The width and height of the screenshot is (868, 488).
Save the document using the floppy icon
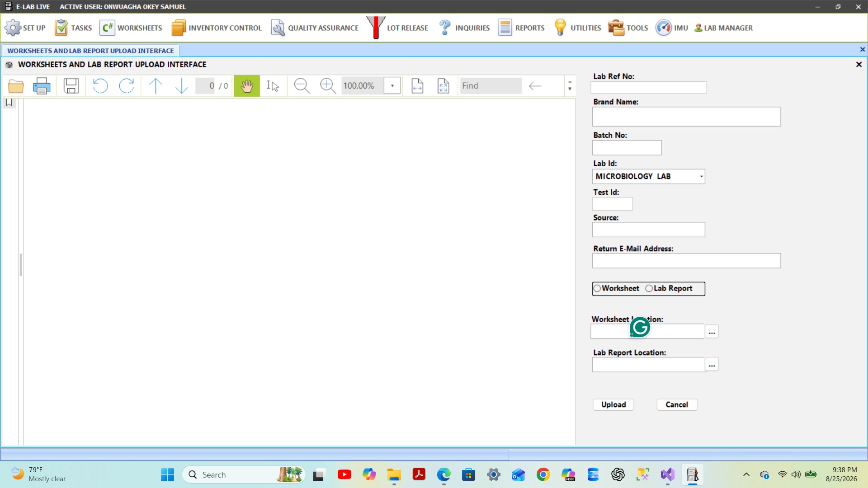click(x=71, y=86)
